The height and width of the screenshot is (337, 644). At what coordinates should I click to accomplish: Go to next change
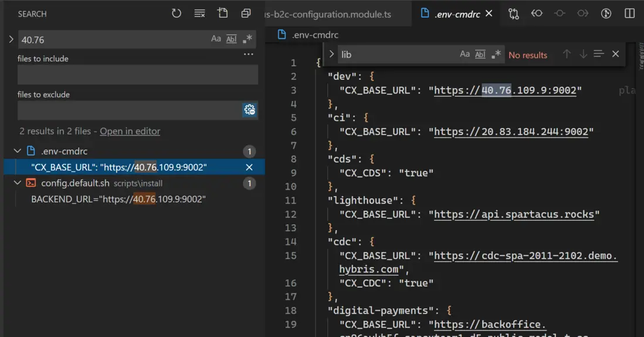pyautogui.click(x=582, y=14)
